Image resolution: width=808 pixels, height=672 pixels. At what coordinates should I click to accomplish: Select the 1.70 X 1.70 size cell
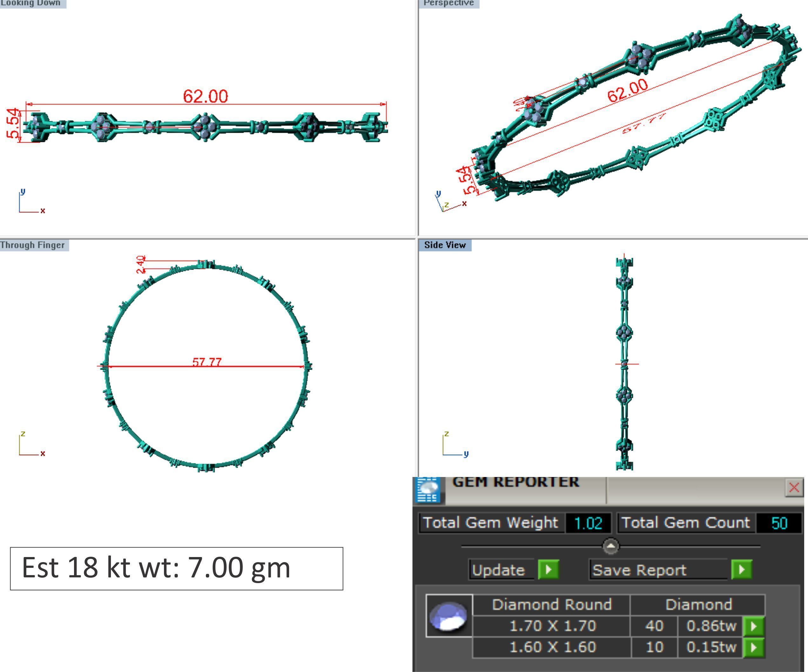[x=552, y=626]
